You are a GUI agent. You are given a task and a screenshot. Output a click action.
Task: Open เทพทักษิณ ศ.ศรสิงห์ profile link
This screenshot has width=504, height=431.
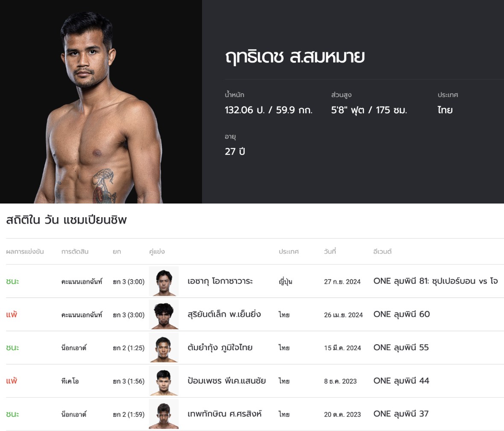coord(225,413)
